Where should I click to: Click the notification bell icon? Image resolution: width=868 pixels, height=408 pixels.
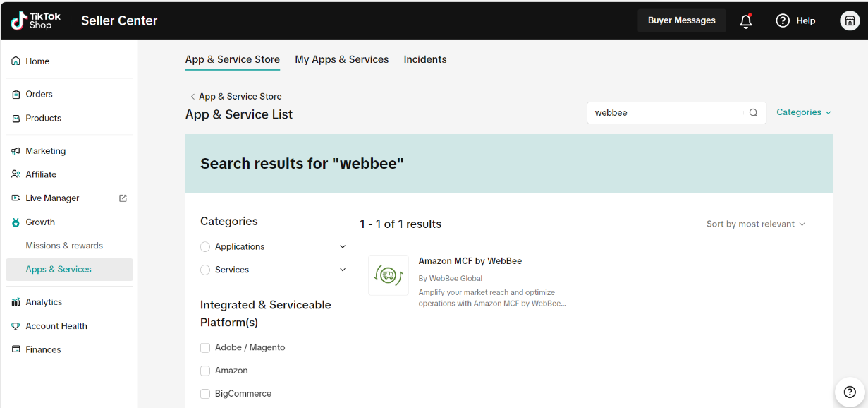coord(745,21)
